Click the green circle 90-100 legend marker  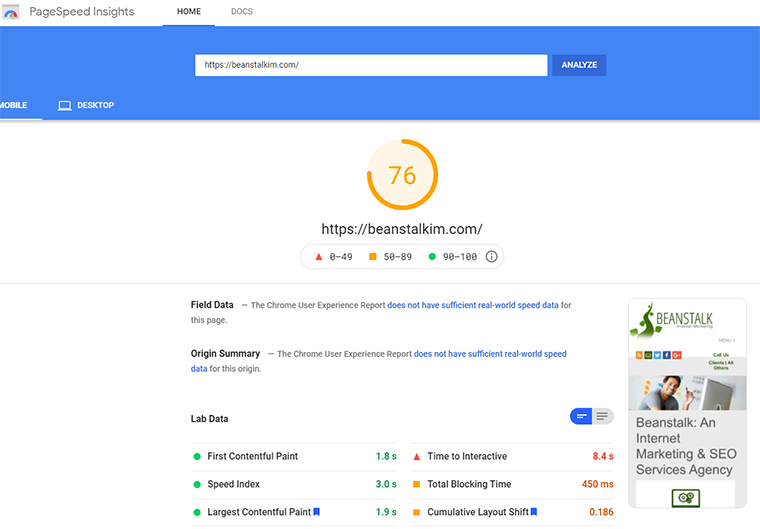[x=432, y=256]
